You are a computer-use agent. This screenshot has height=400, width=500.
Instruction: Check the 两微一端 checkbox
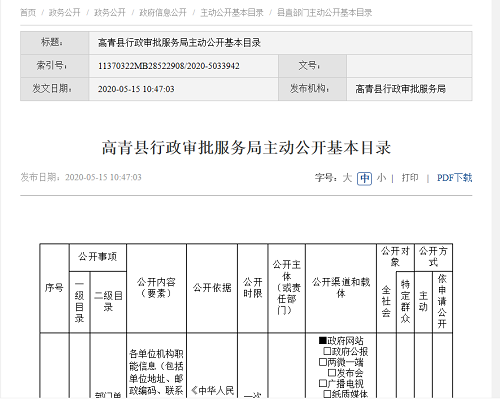click(322, 362)
